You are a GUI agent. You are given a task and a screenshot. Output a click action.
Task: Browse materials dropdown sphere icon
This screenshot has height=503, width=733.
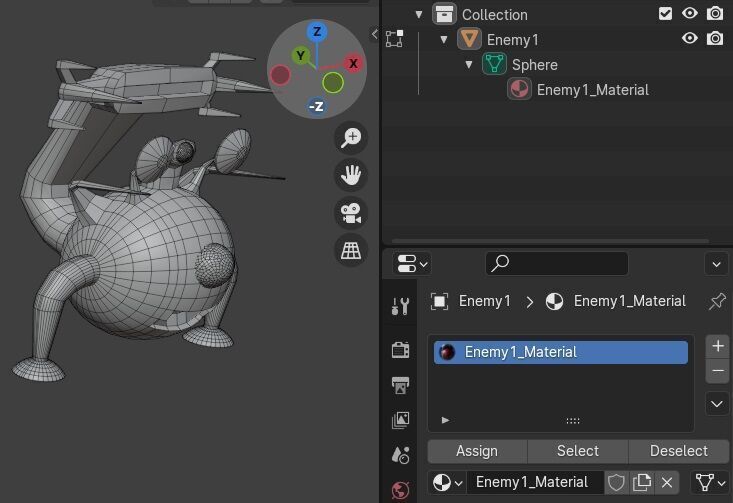tap(447, 482)
